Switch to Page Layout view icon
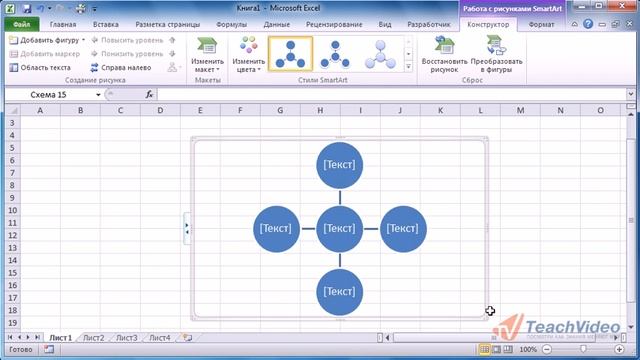Image resolution: width=640 pixels, height=360 pixels. (x=496, y=349)
